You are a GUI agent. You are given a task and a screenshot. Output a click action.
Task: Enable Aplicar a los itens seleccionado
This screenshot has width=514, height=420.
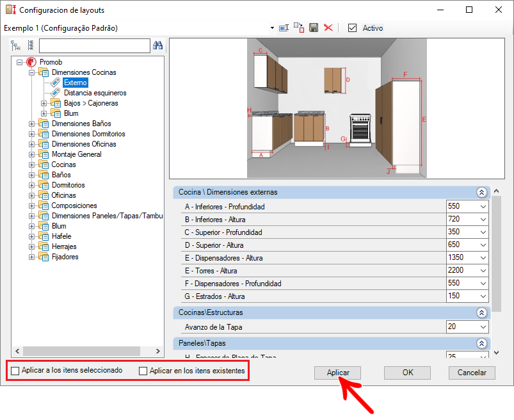point(15,371)
